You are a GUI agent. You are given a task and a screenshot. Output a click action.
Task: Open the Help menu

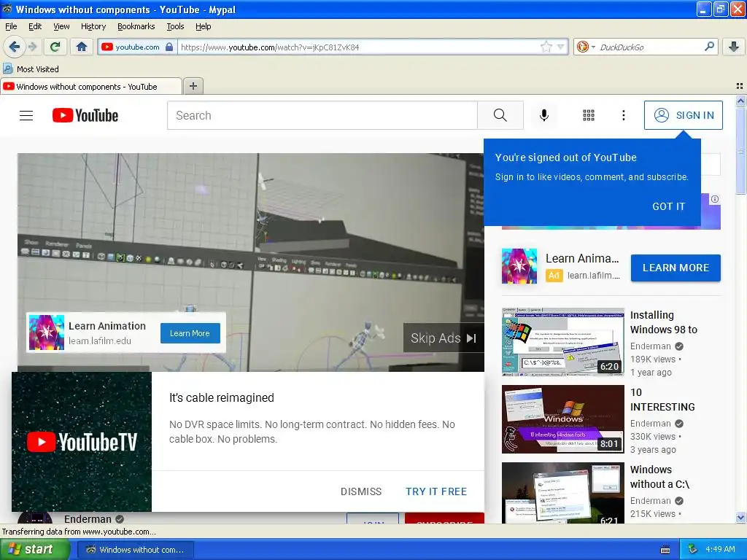203,26
